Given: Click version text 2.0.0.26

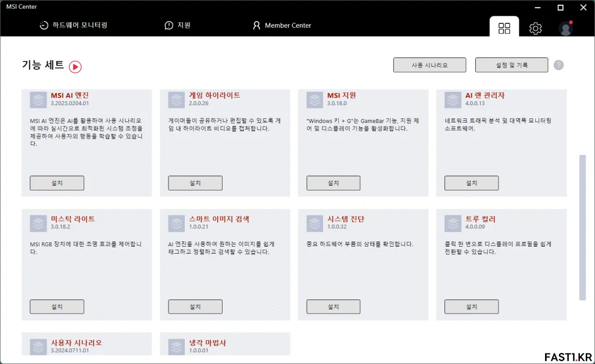Looking at the screenshot, I should point(199,103).
